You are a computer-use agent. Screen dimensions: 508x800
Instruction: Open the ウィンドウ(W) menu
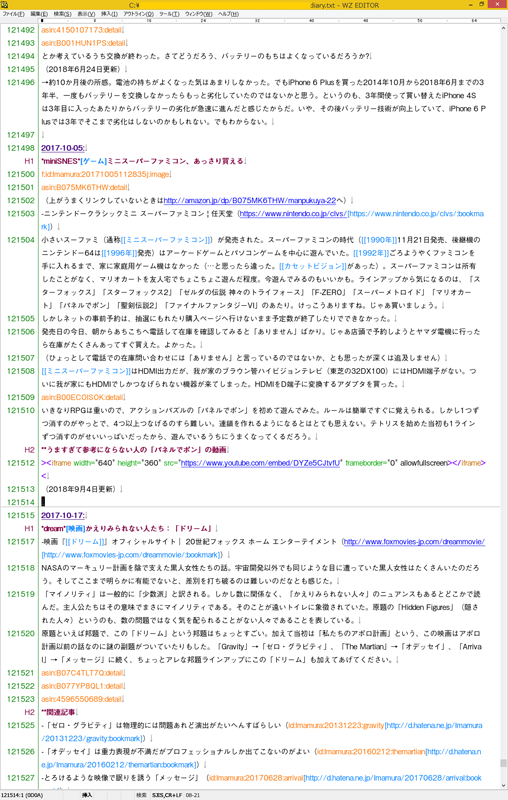(198, 14)
